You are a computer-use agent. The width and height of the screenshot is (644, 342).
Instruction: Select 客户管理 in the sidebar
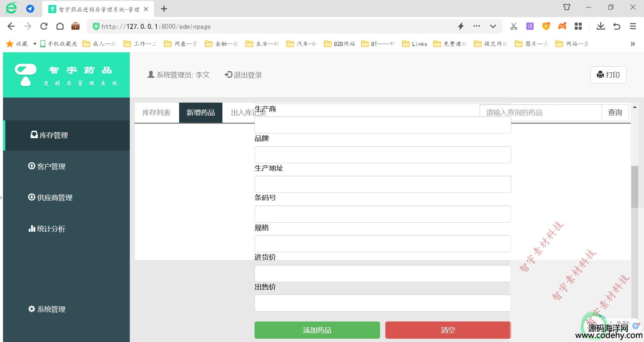pyautogui.click(x=51, y=166)
